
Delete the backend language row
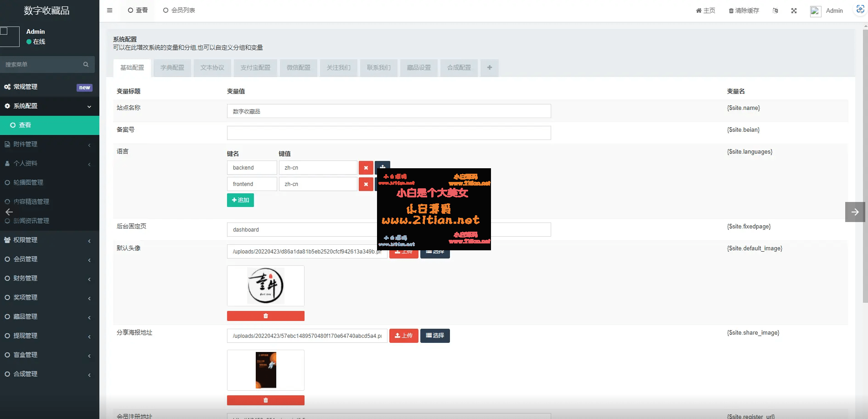tap(366, 168)
